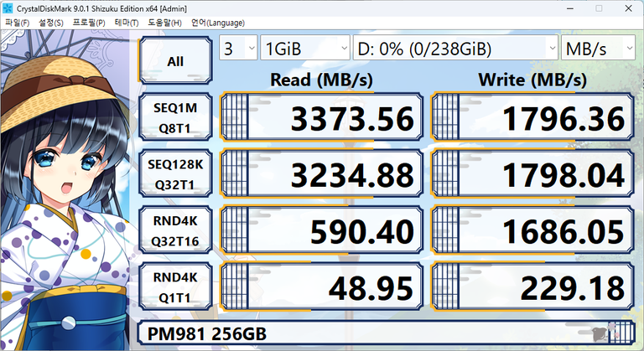Open the 파일(F) menu

(18, 23)
